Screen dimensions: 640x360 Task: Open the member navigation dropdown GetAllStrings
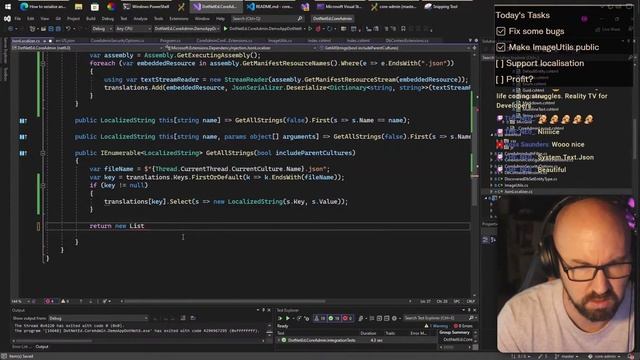(x=394, y=48)
